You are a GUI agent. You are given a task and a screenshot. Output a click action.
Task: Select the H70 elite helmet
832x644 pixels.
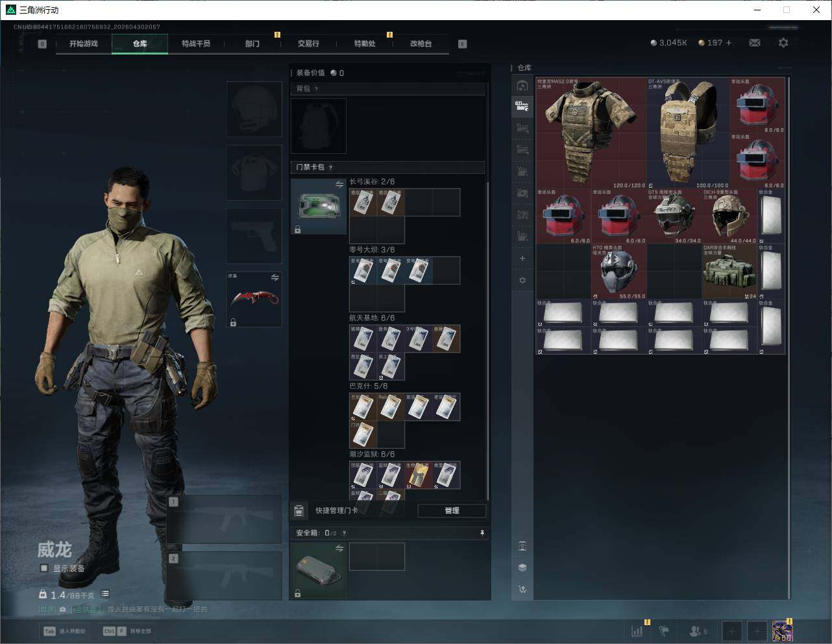(619, 271)
